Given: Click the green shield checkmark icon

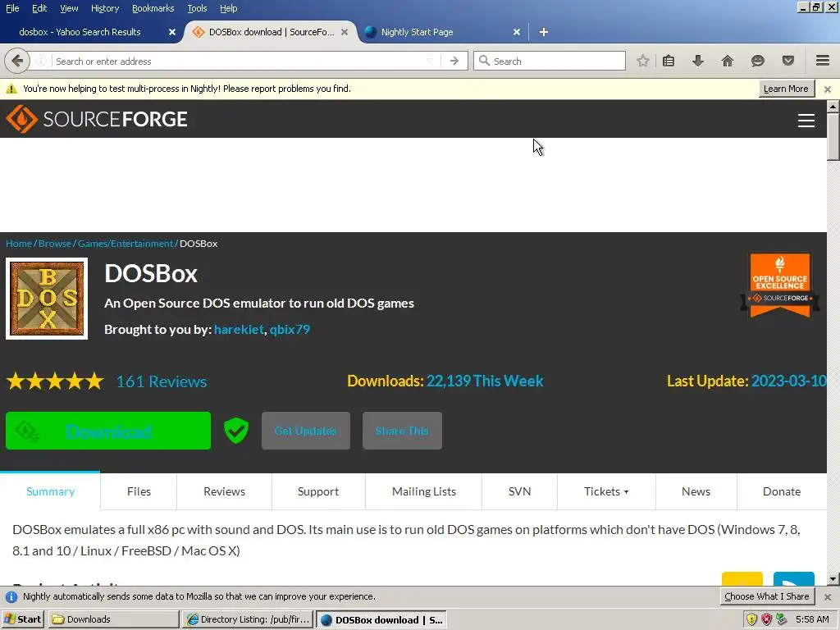Looking at the screenshot, I should 235,431.
